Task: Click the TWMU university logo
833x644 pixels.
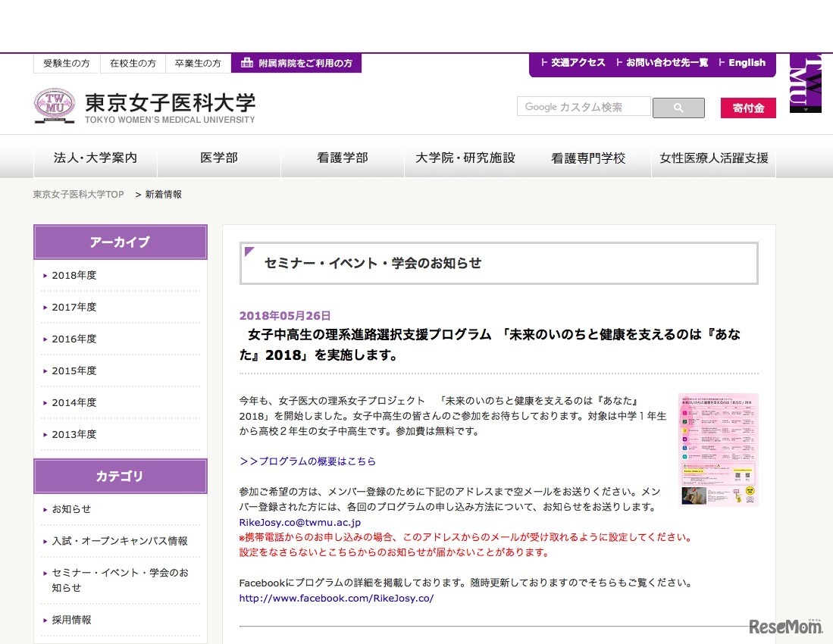Action: pos(53,105)
